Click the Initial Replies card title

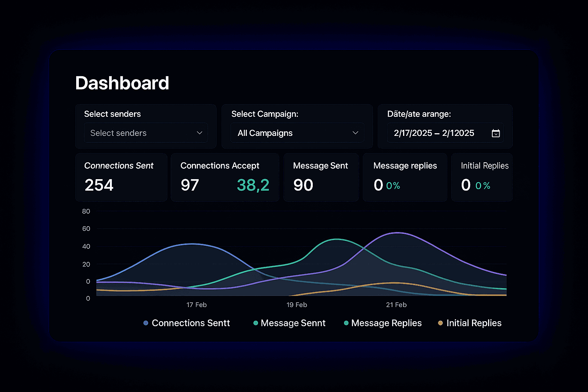485,166
